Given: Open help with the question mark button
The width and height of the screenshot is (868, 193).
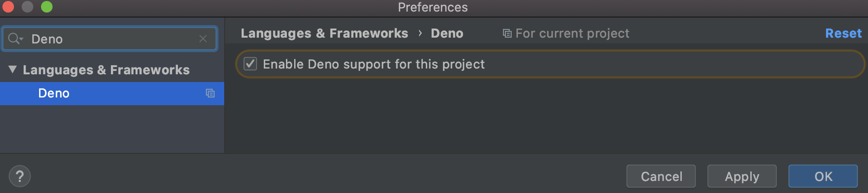Looking at the screenshot, I should (20, 177).
